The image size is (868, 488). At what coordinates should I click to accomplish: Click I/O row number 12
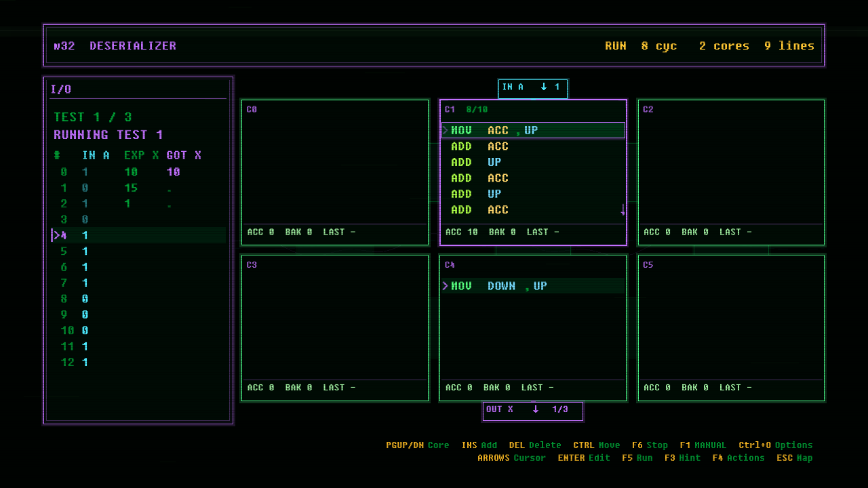(x=68, y=363)
